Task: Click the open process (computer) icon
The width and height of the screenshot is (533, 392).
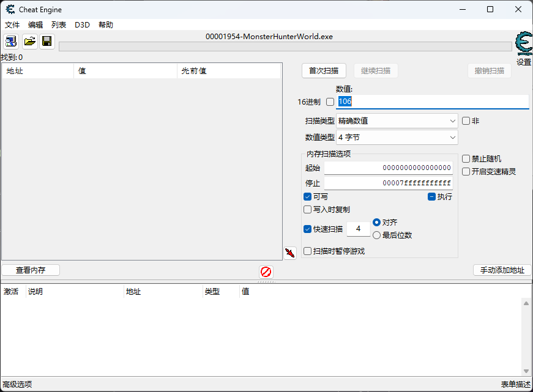Action: [x=11, y=42]
